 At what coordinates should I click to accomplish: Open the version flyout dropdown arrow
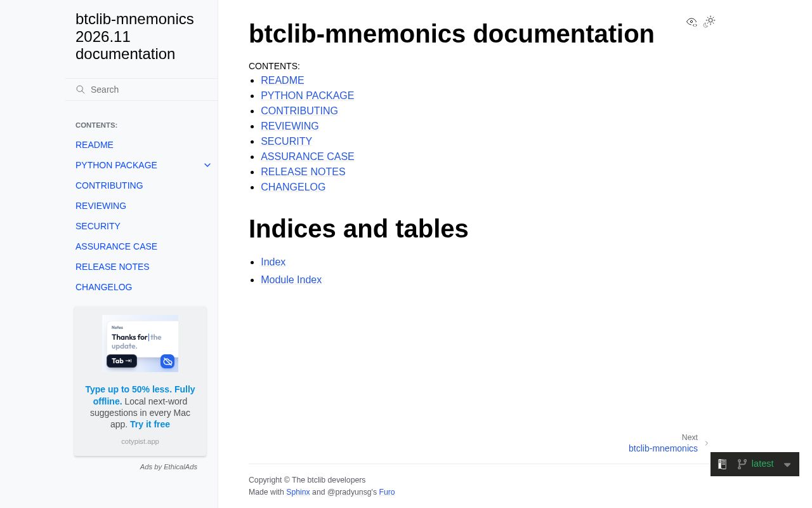point(787,465)
